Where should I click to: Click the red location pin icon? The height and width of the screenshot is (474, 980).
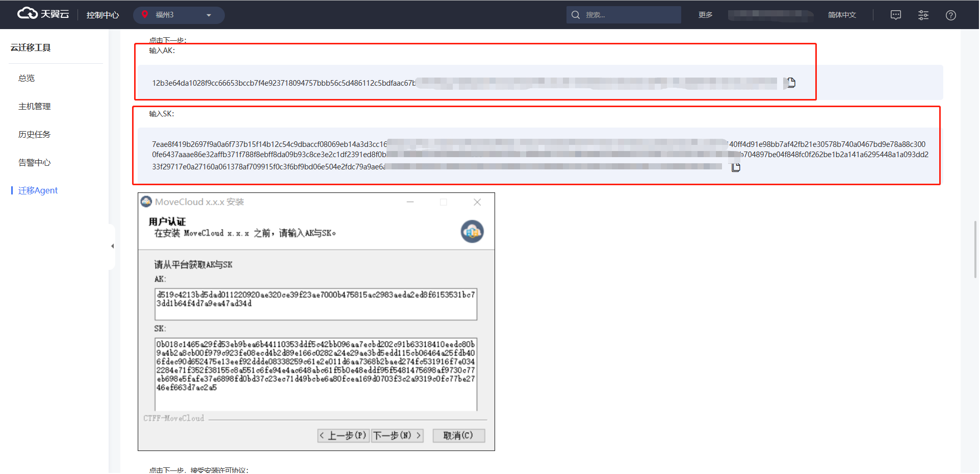pyautogui.click(x=145, y=15)
